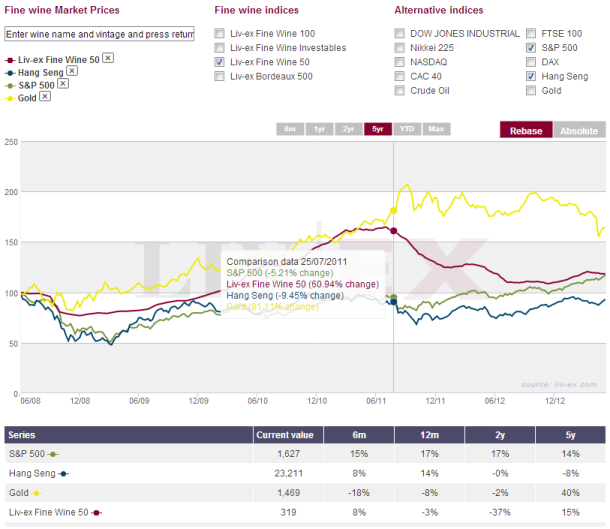Switch the chart range to 6m
Image resolution: width=610 pixels, height=529 pixels.
coord(290,129)
